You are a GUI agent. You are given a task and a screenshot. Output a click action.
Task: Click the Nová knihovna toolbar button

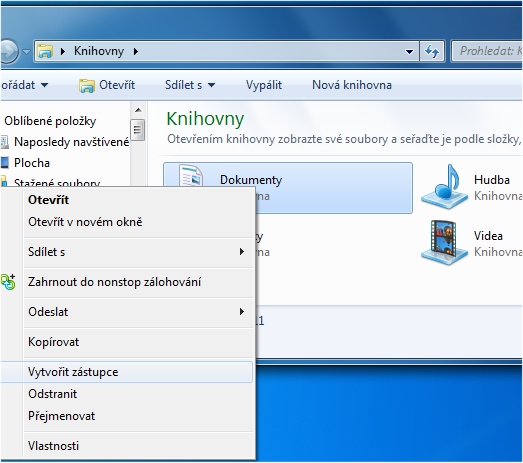click(352, 85)
